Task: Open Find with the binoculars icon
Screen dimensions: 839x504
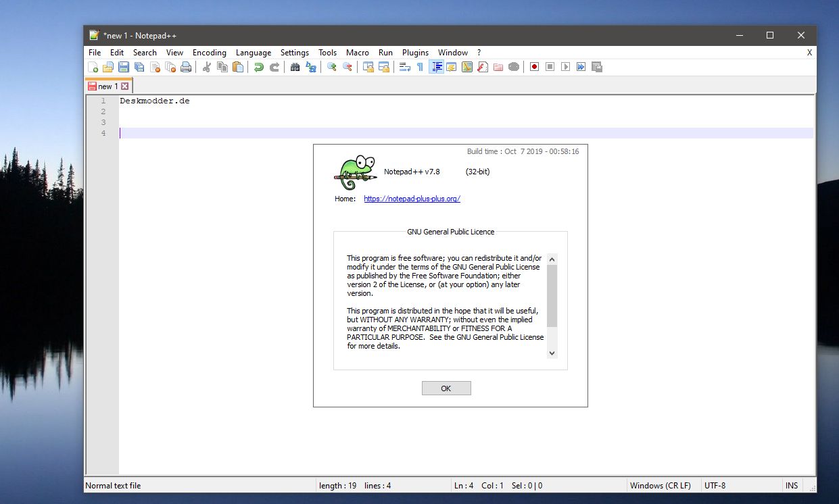Action: [295, 67]
